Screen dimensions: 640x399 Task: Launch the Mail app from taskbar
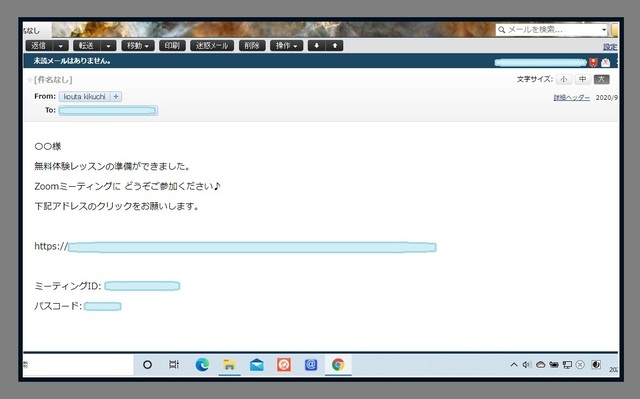[x=256, y=364]
